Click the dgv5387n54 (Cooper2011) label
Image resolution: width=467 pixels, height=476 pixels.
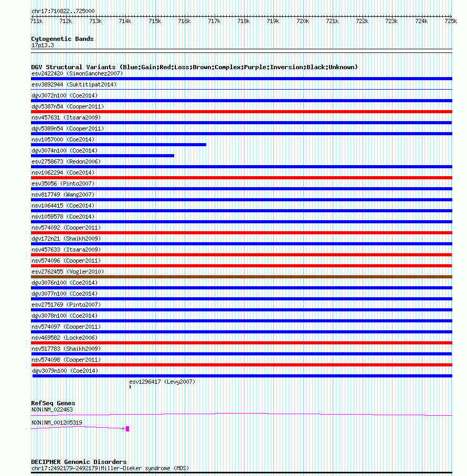pyautogui.click(x=68, y=106)
